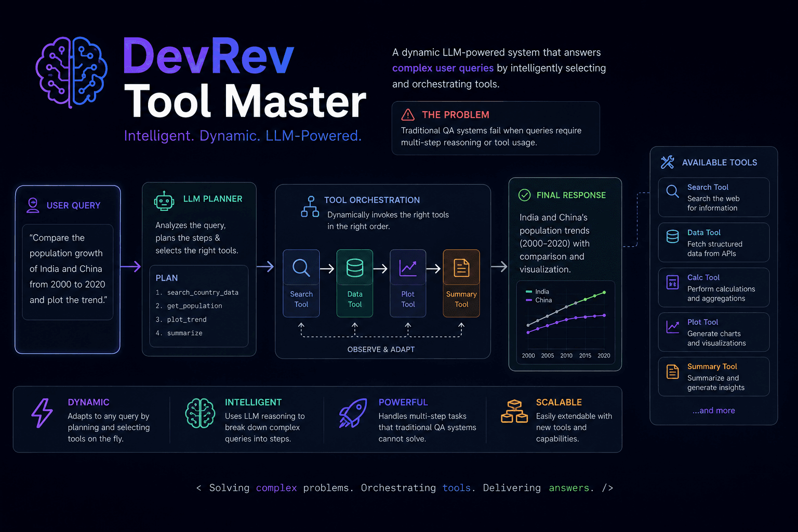The height and width of the screenshot is (532, 798).
Task: Click the Calc Tool title in Available Tools
Action: pos(703,277)
